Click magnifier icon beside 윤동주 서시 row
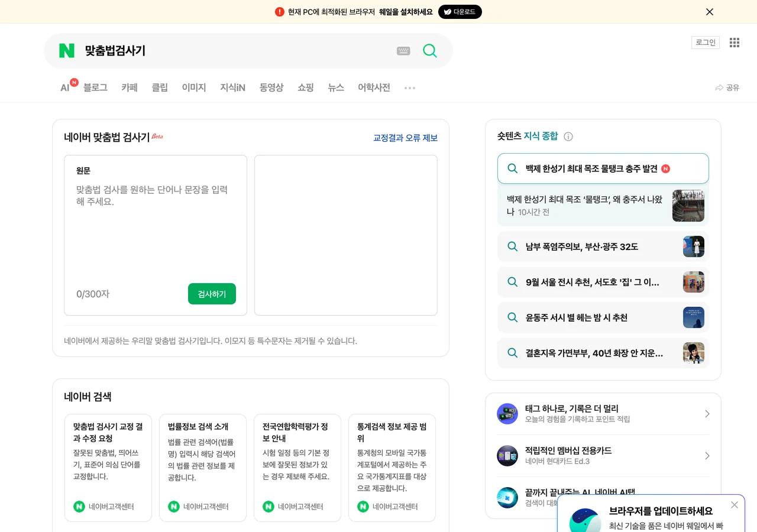 pos(513,317)
